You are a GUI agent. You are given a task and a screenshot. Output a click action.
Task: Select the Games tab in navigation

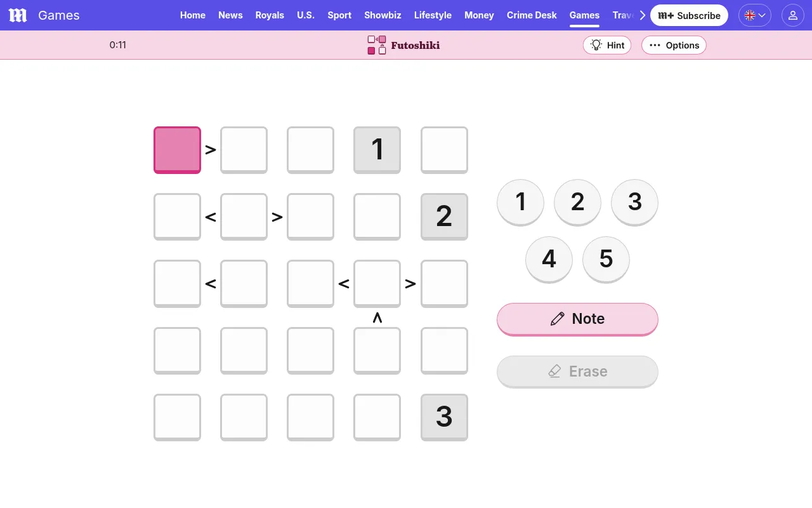point(584,15)
